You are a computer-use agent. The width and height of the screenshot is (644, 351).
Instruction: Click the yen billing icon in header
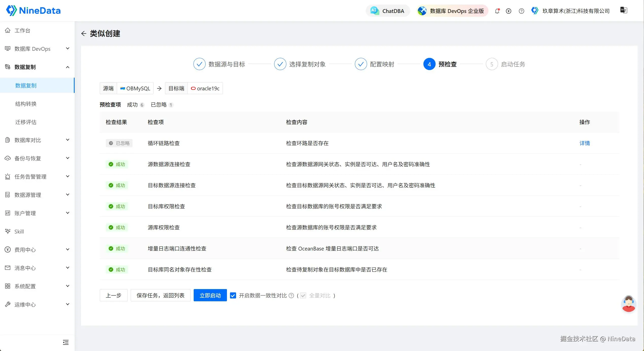508,11
